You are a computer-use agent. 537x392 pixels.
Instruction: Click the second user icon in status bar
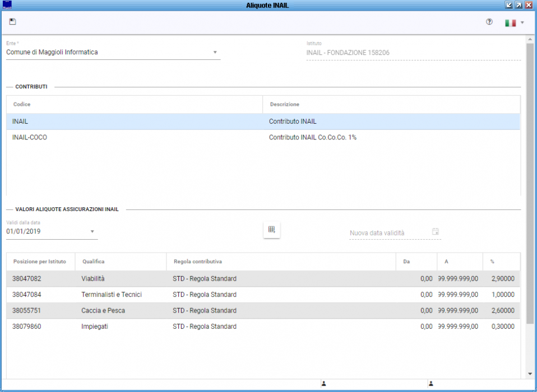(431, 384)
